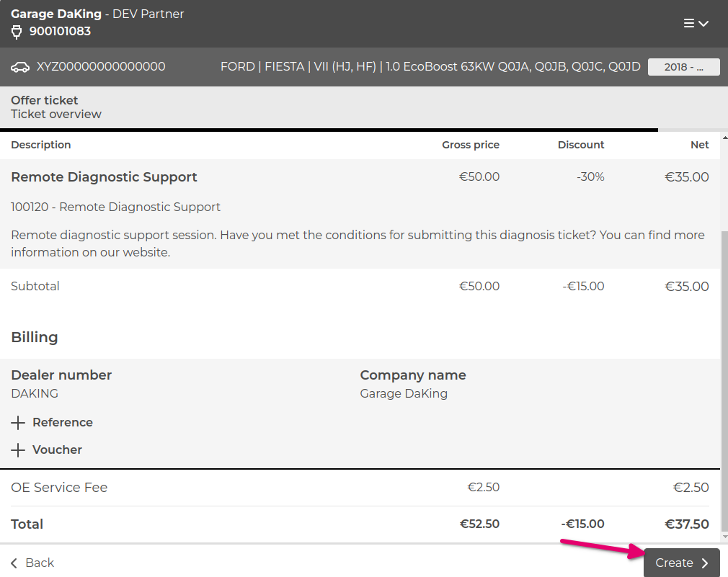The height and width of the screenshot is (577, 728).
Task: Click the plus icon next to Reference
Action: click(17, 422)
